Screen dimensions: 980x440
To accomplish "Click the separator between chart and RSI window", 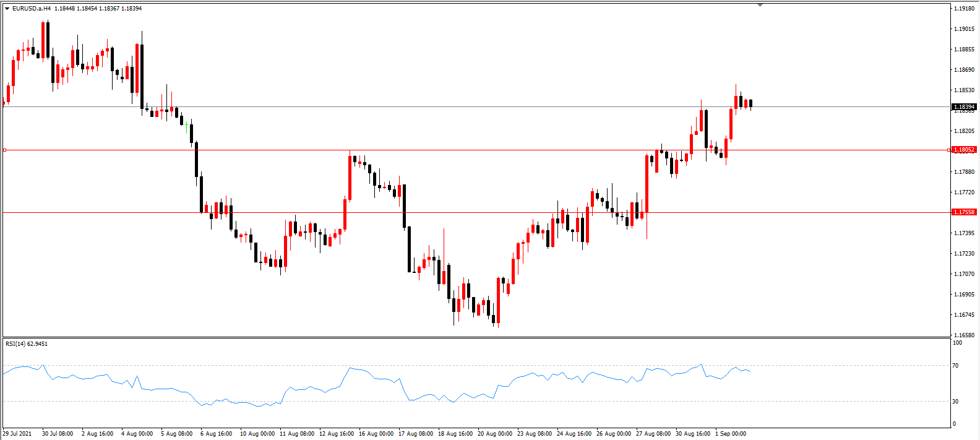I will tap(476, 337).
